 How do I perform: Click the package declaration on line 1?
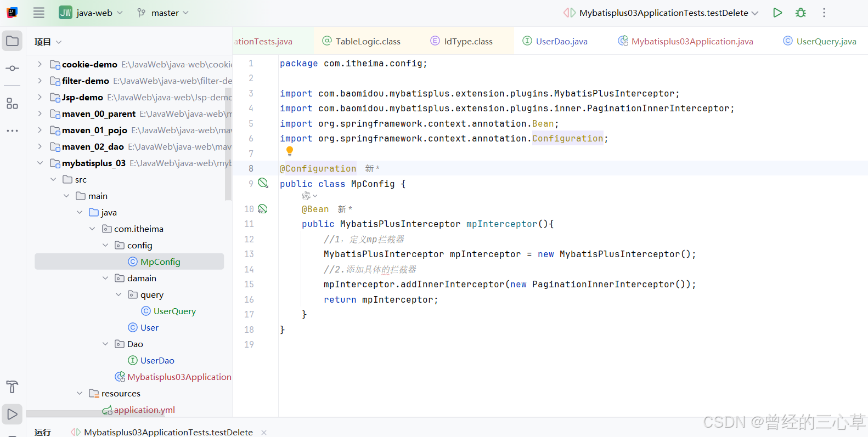[353, 64]
